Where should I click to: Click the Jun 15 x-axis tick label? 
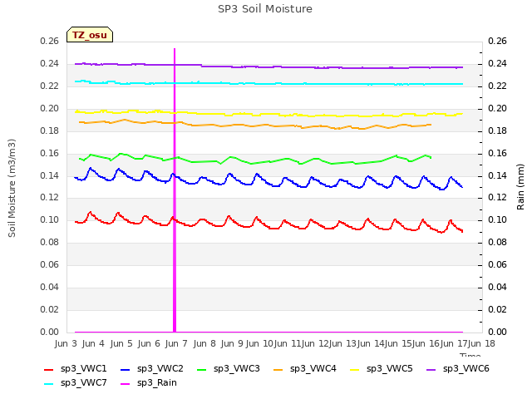click(x=397, y=343)
